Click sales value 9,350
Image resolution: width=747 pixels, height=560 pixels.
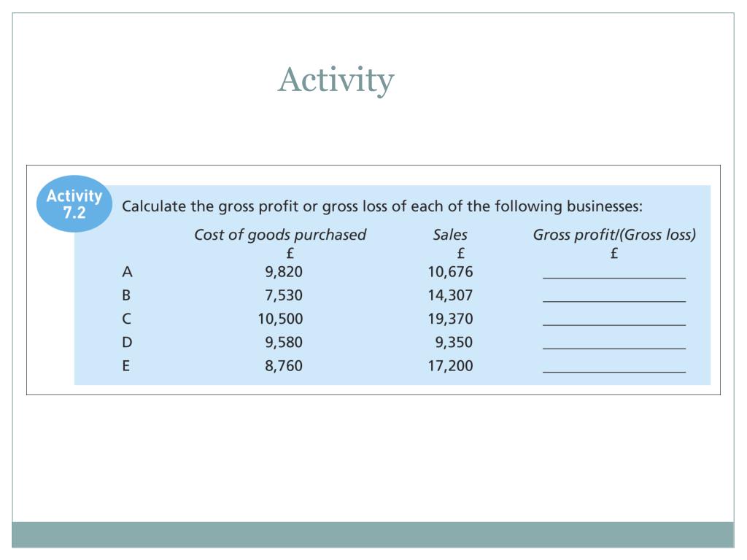pos(454,343)
